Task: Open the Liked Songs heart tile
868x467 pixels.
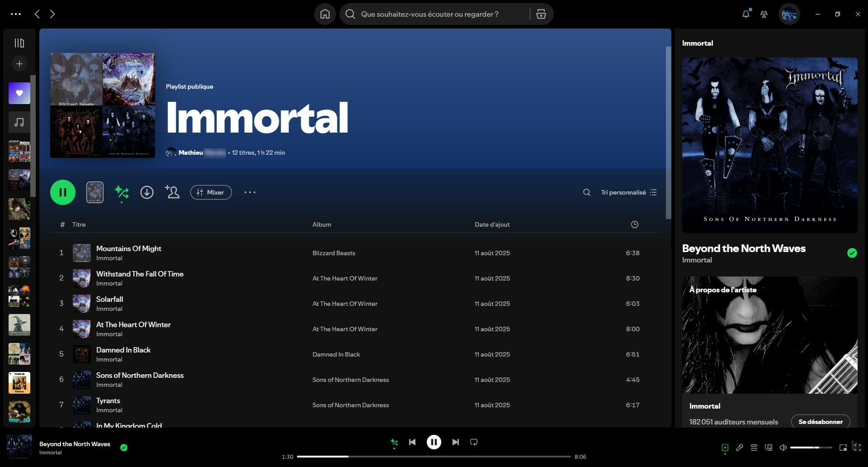Action: pyautogui.click(x=19, y=93)
